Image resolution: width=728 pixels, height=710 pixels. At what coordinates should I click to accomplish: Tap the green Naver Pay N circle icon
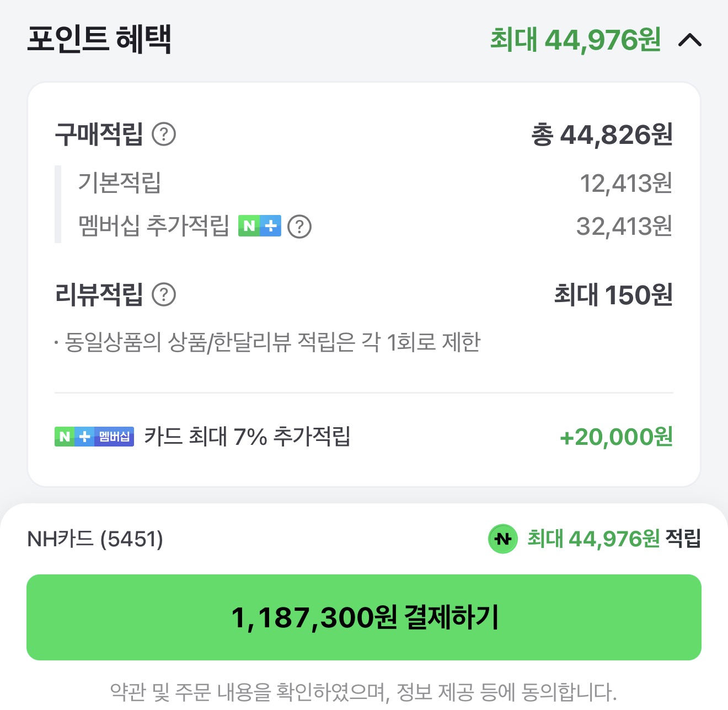coord(502,539)
